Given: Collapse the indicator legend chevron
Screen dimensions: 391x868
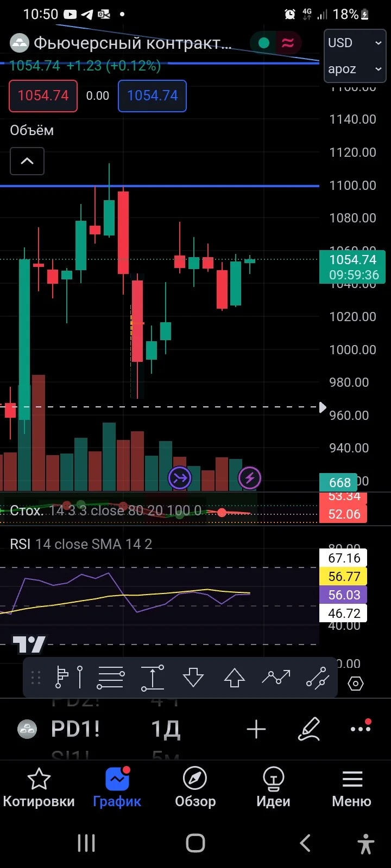Looking at the screenshot, I should pos(27,161).
